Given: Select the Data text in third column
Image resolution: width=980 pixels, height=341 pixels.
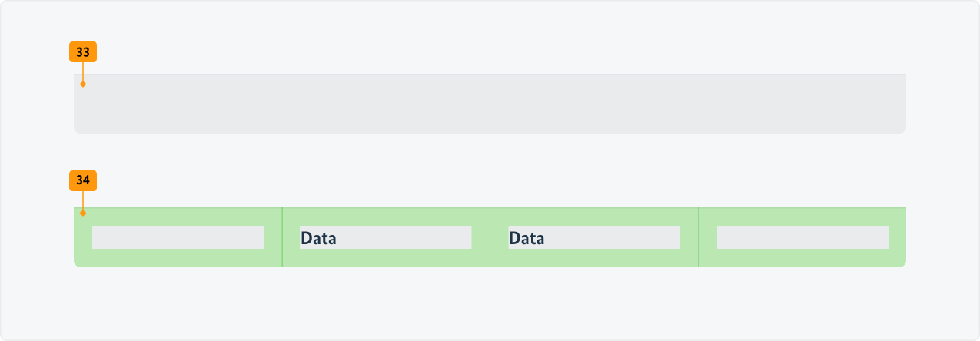Looking at the screenshot, I should (x=527, y=238).
